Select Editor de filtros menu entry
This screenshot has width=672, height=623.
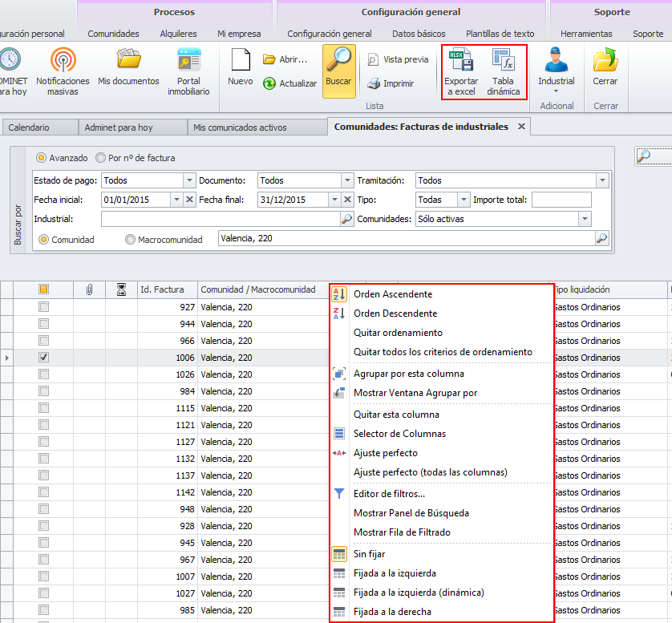click(x=389, y=494)
